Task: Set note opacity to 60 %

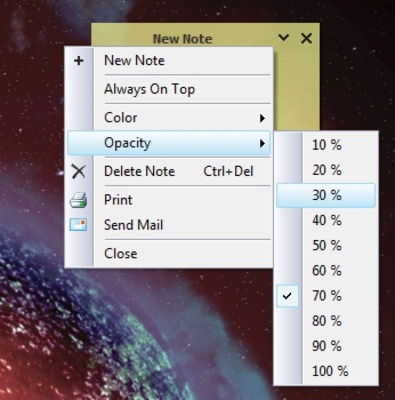Action: click(x=326, y=270)
